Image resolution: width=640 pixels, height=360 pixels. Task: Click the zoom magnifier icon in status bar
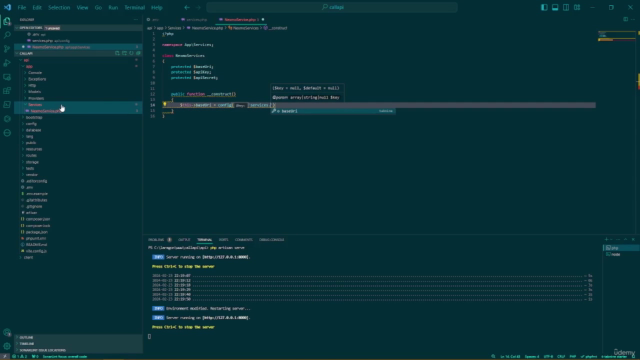[x=493, y=356]
